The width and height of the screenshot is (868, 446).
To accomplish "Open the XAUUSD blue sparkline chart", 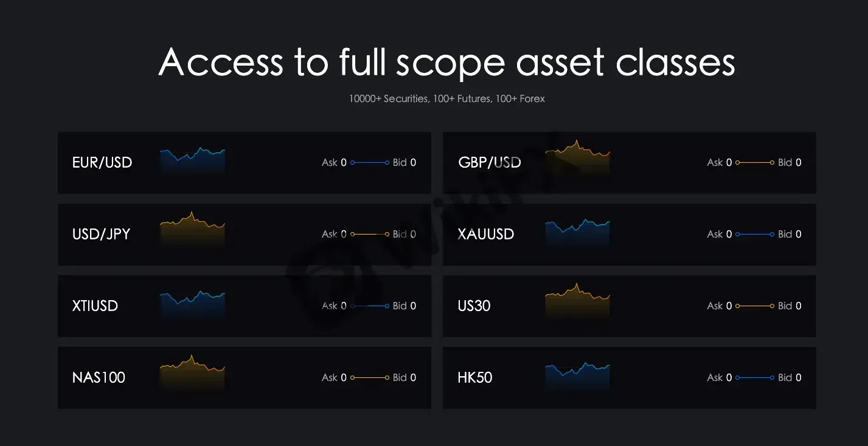I will [x=577, y=233].
